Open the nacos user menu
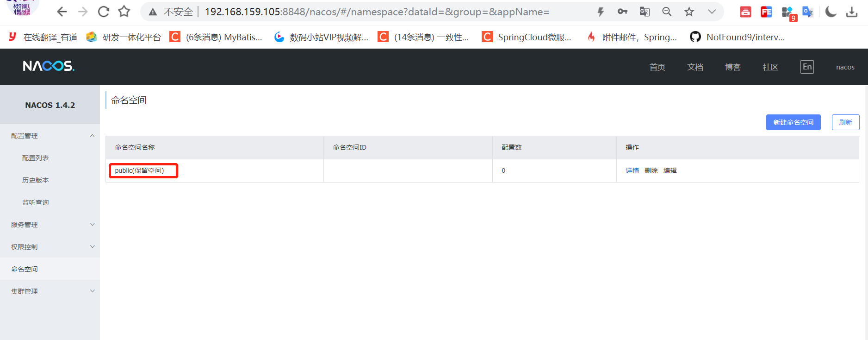 pos(845,67)
